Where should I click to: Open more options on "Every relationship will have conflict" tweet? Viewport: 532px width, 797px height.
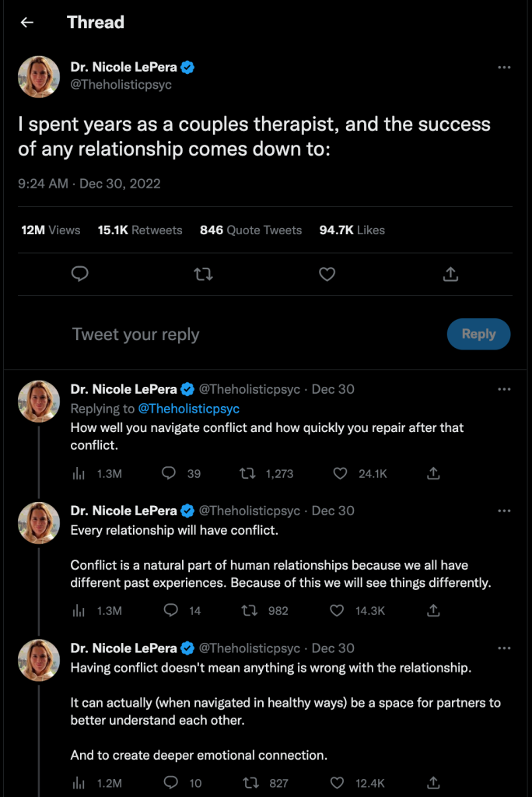(504, 511)
